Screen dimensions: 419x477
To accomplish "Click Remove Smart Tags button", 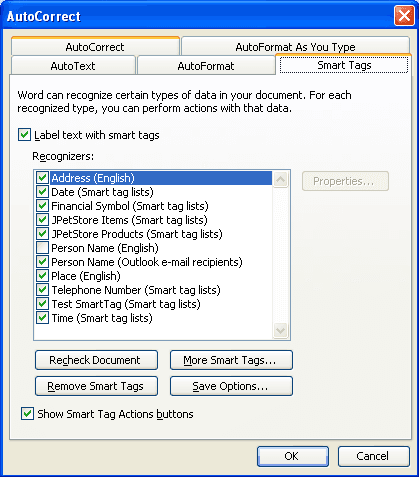I will click(x=96, y=386).
